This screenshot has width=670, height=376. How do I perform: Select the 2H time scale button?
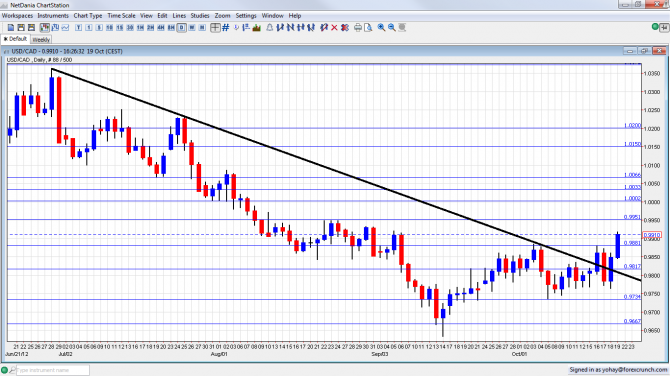[150, 27]
